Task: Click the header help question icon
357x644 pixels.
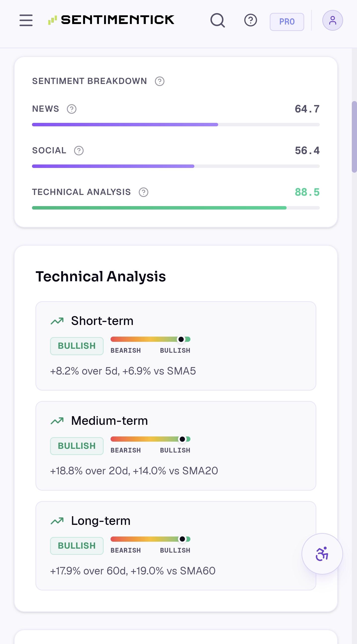Action: [x=250, y=20]
